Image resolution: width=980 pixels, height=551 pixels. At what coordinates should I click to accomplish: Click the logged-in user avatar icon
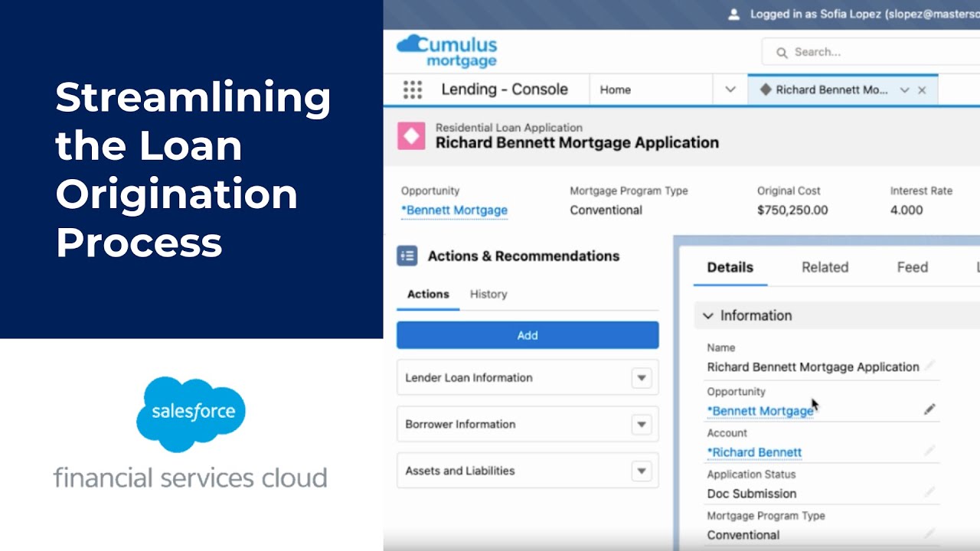[734, 14]
